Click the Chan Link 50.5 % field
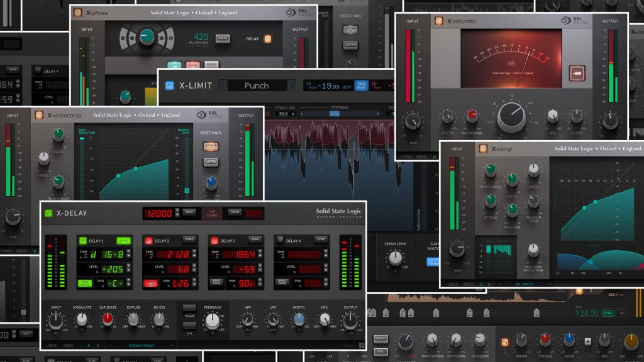 [284, 114]
